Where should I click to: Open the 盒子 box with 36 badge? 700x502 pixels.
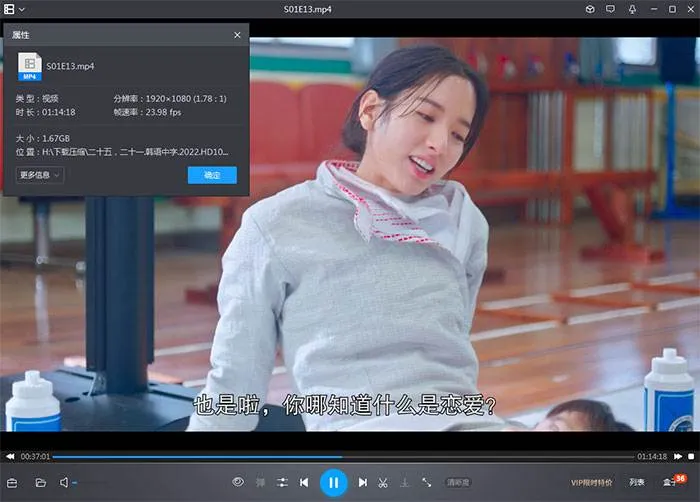coord(673,481)
